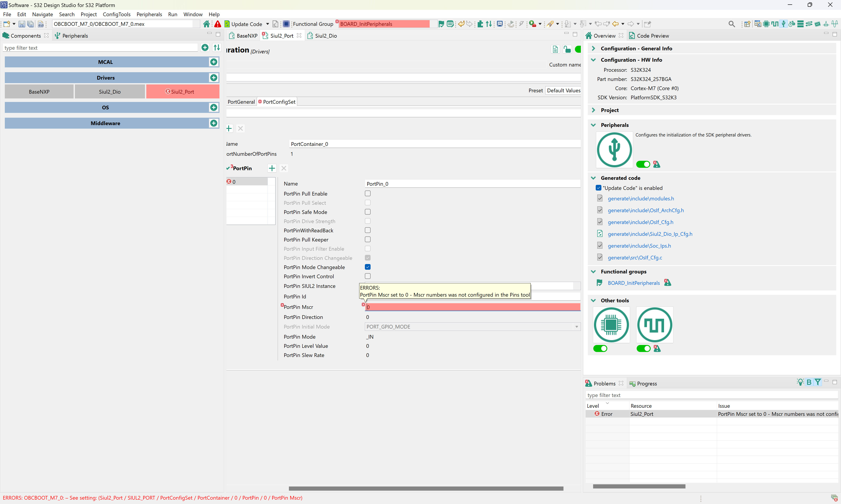This screenshot has height=504, width=841.
Task: Click the Functional Group chip icon
Action: click(x=286, y=24)
